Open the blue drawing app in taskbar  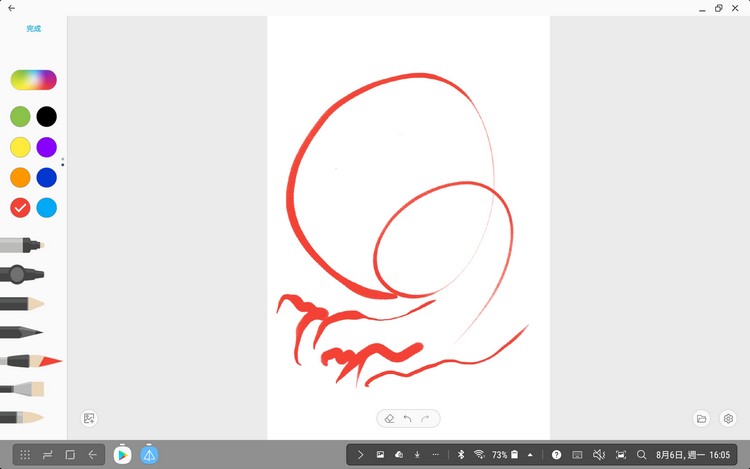tap(149, 455)
